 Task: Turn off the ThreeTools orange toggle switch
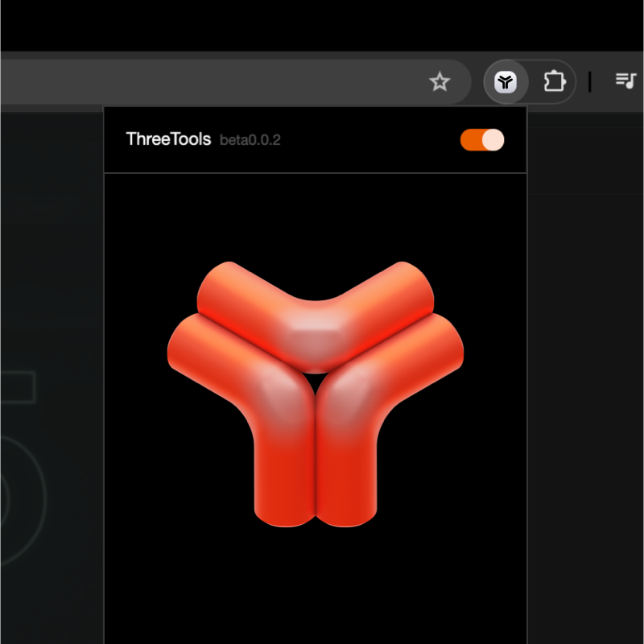point(482,140)
